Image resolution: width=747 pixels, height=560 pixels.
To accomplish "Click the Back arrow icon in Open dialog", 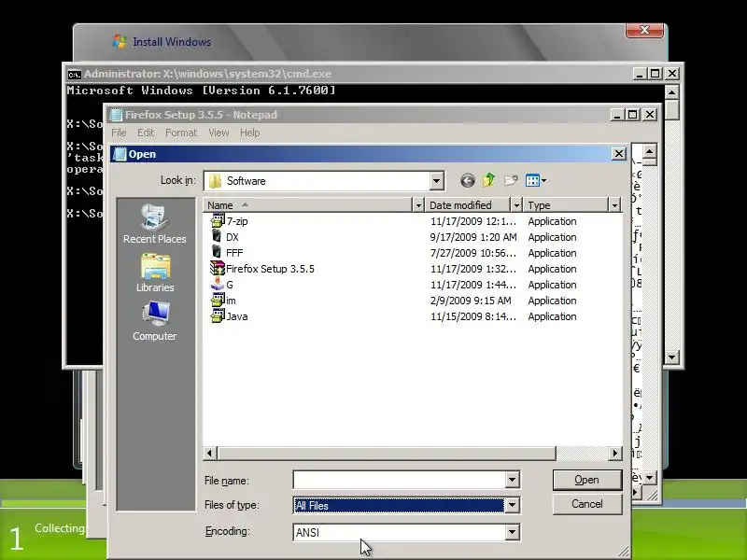I will point(468,180).
